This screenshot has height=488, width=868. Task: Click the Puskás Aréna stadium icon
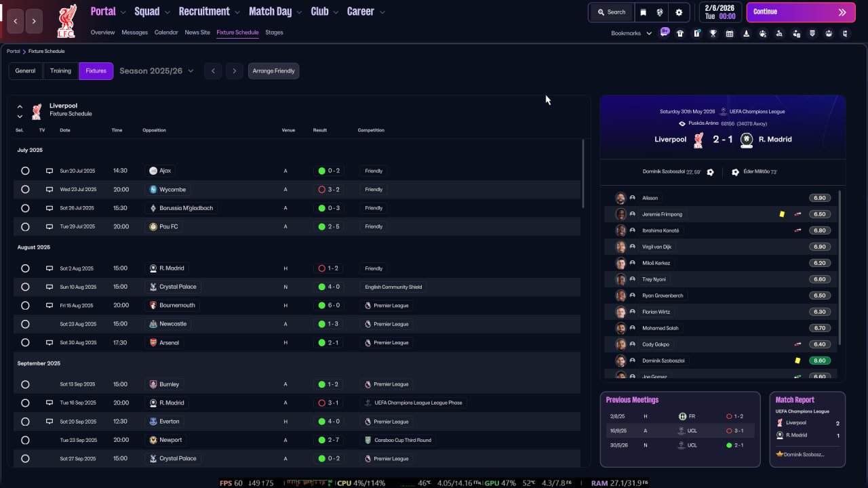point(682,123)
